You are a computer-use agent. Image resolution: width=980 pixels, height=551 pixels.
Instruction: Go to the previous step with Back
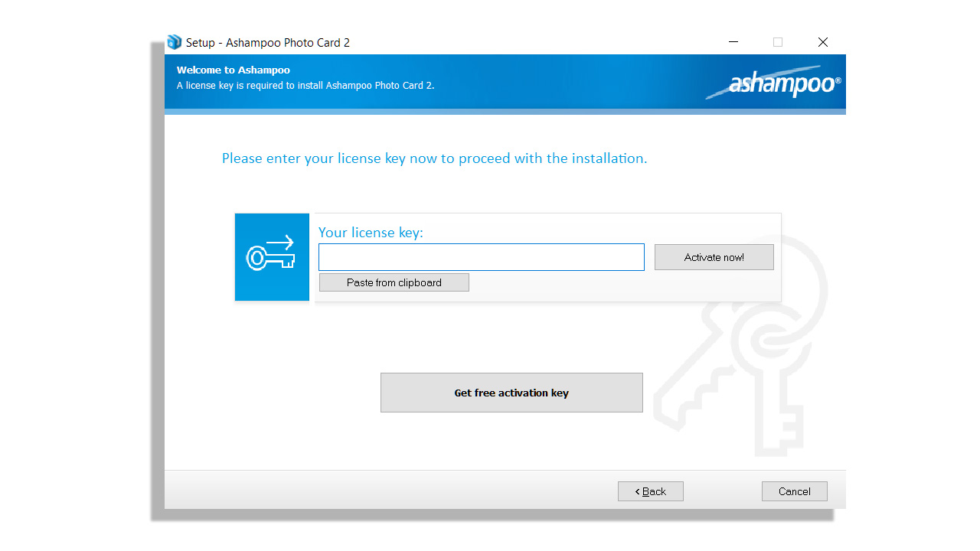tap(650, 491)
